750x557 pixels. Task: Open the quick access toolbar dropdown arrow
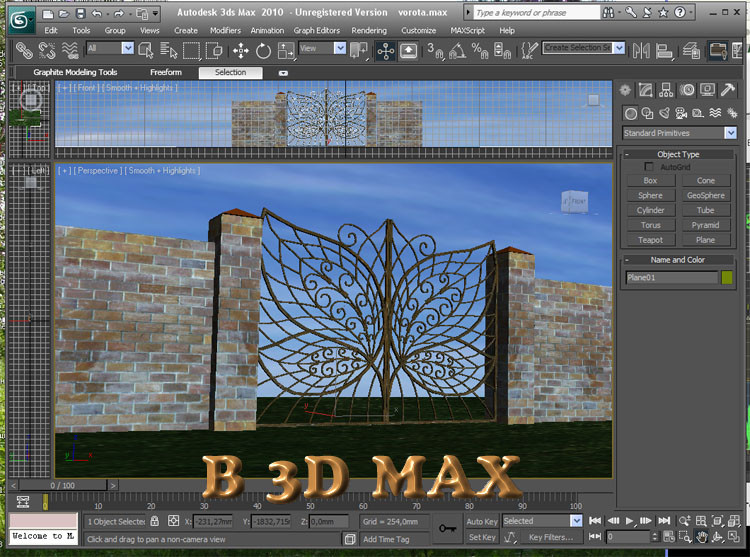click(x=155, y=13)
